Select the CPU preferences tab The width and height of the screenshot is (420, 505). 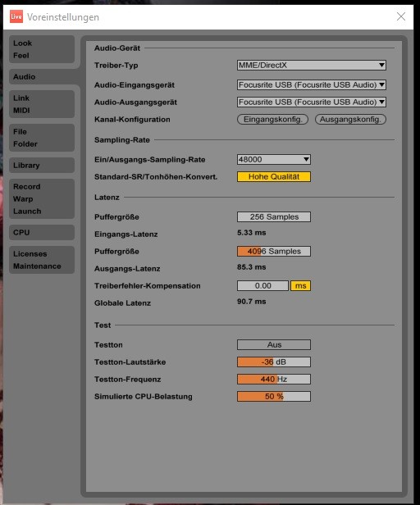coord(42,232)
